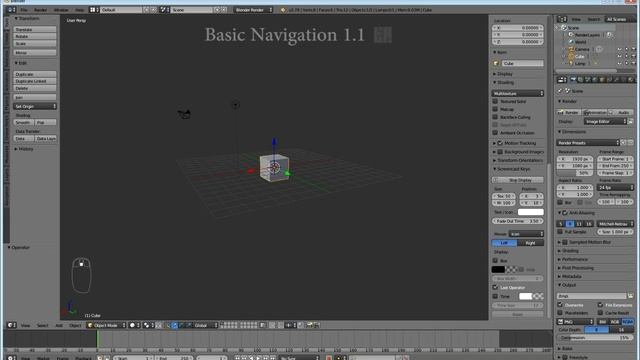Click the Camera object icon in outliner
The image size is (640, 360).
pos(571,49)
